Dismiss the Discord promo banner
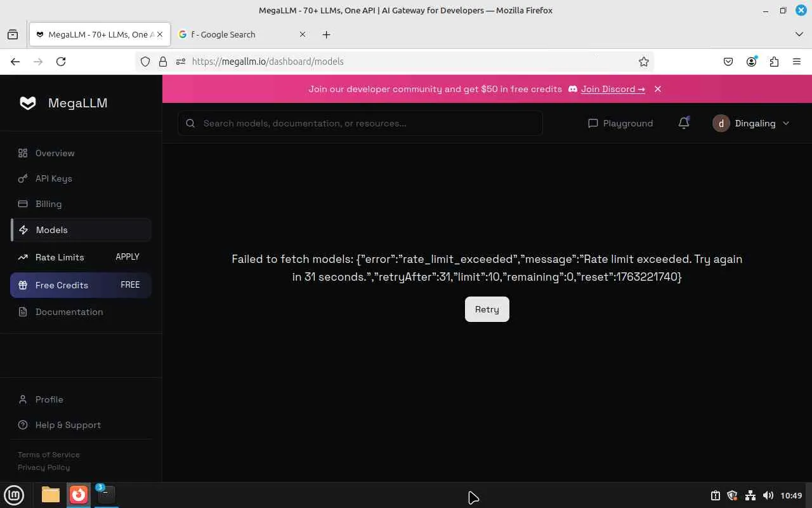812x508 pixels. pos(658,89)
